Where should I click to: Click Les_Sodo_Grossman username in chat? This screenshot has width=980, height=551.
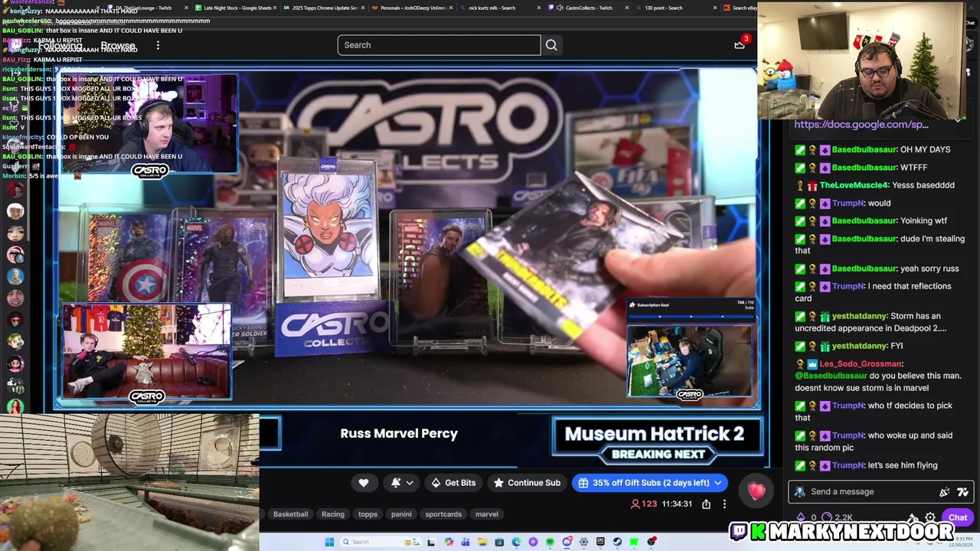point(861,364)
